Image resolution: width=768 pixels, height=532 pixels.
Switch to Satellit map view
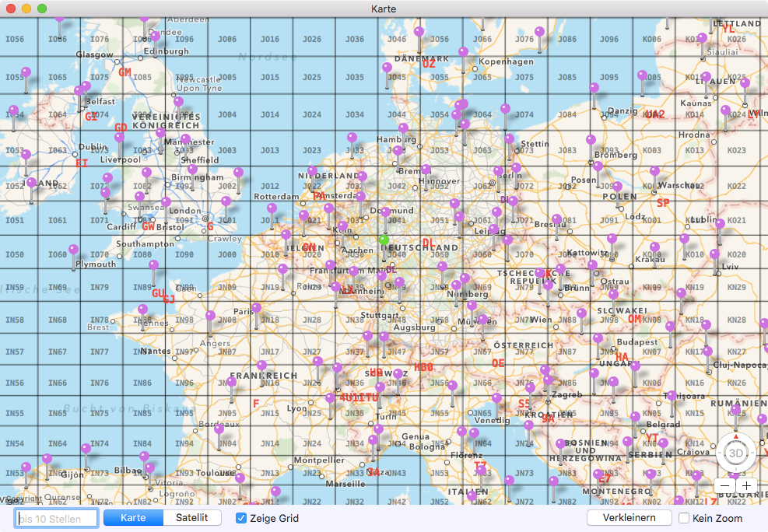point(192,517)
